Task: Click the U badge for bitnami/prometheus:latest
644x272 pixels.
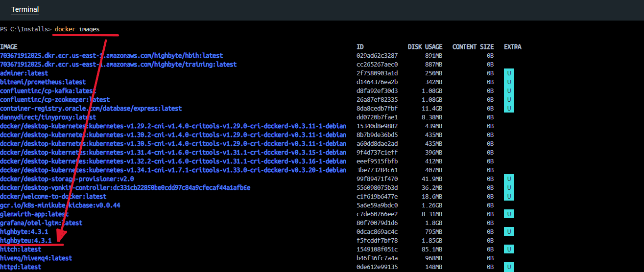Action: pyautogui.click(x=509, y=82)
